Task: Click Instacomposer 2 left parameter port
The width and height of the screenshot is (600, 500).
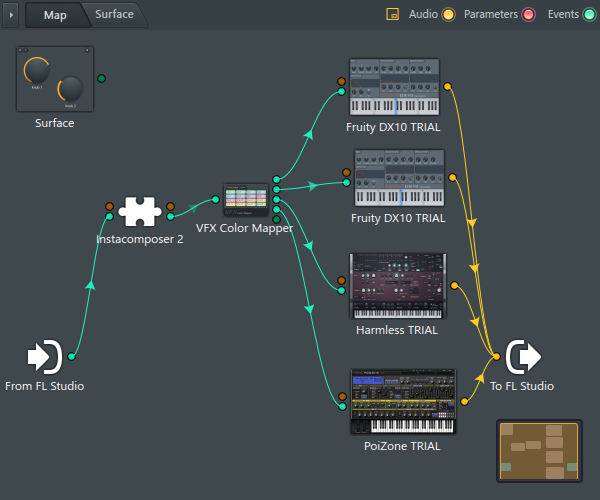Action: coord(109,207)
